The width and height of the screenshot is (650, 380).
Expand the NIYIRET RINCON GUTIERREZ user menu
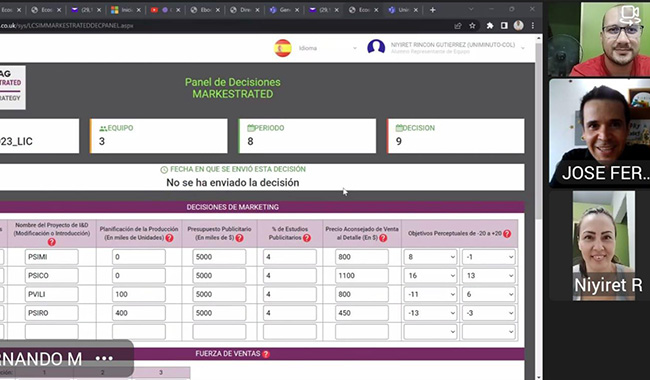(x=523, y=48)
